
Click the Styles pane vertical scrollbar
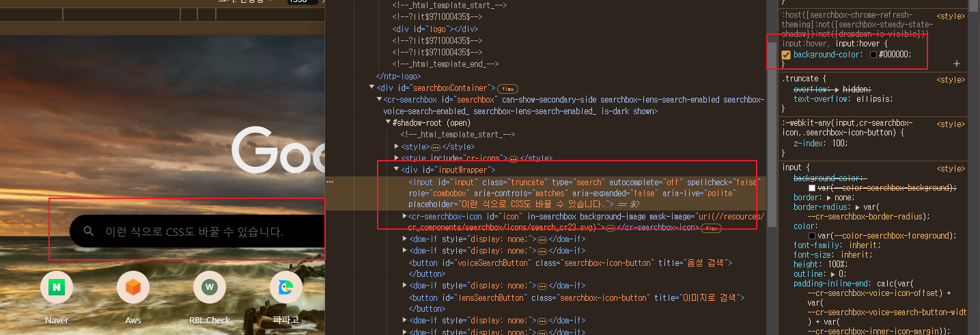[975, 167]
